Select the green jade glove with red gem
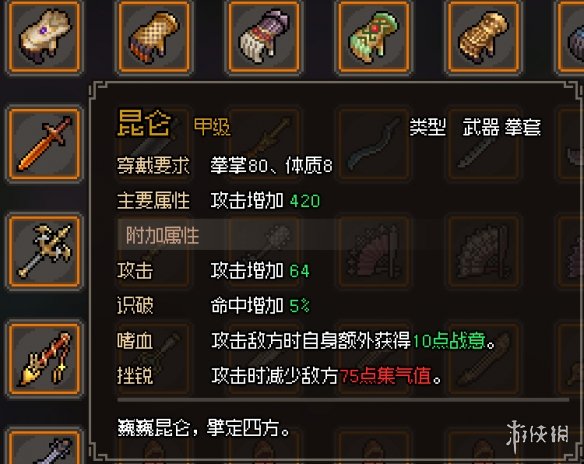584x464 pixels. pos(373,36)
